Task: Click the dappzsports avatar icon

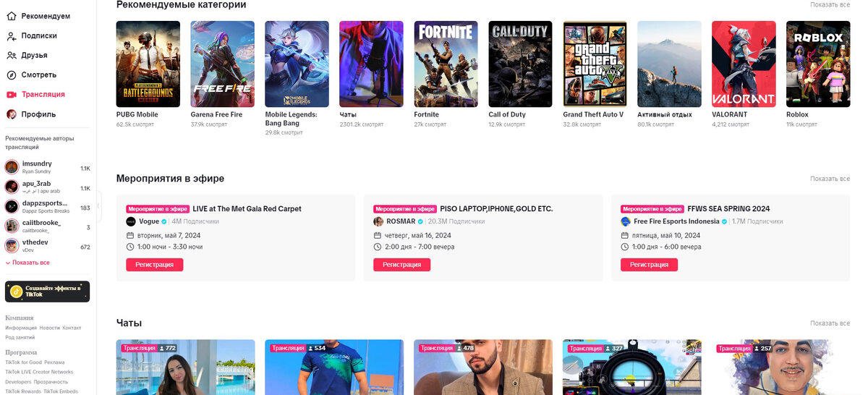Action: tap(12, 206)
